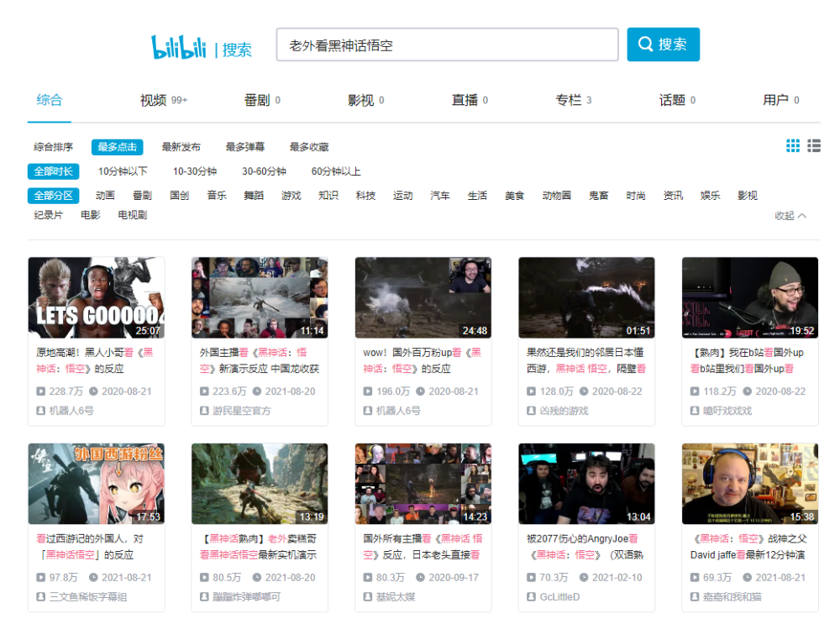The image size is (840, 619).
Task: Switch to grid view layout icon
Action: (793, 145)
